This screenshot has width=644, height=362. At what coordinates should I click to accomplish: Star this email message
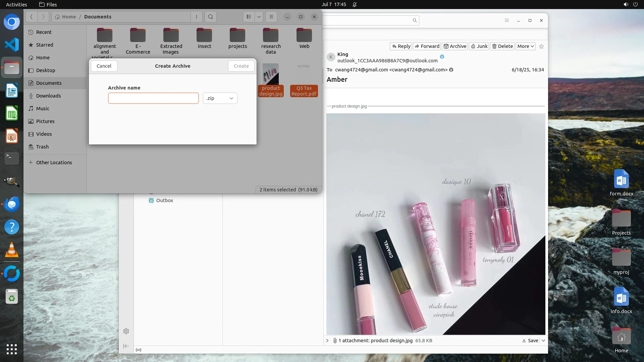pos(541,46)
